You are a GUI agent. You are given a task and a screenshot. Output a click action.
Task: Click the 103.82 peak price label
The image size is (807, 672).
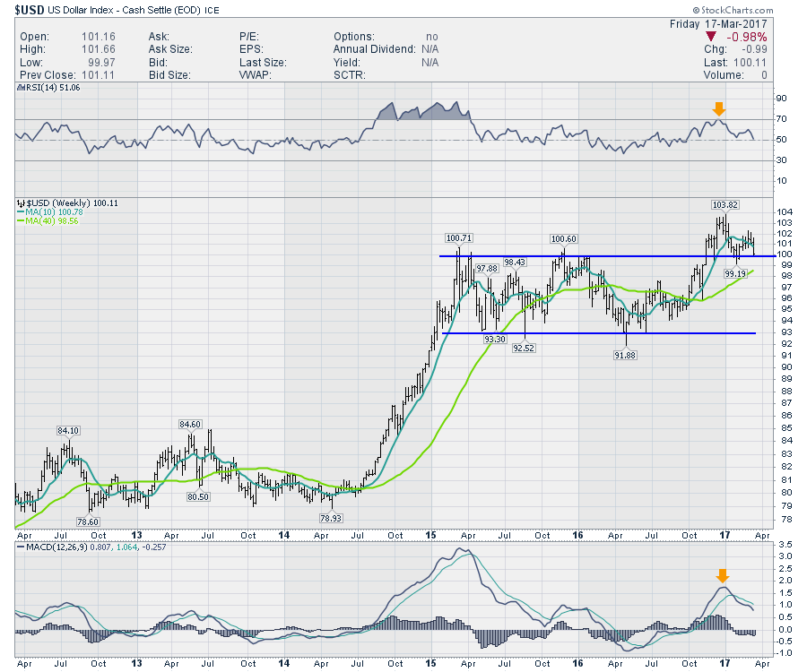coord(723,204)
